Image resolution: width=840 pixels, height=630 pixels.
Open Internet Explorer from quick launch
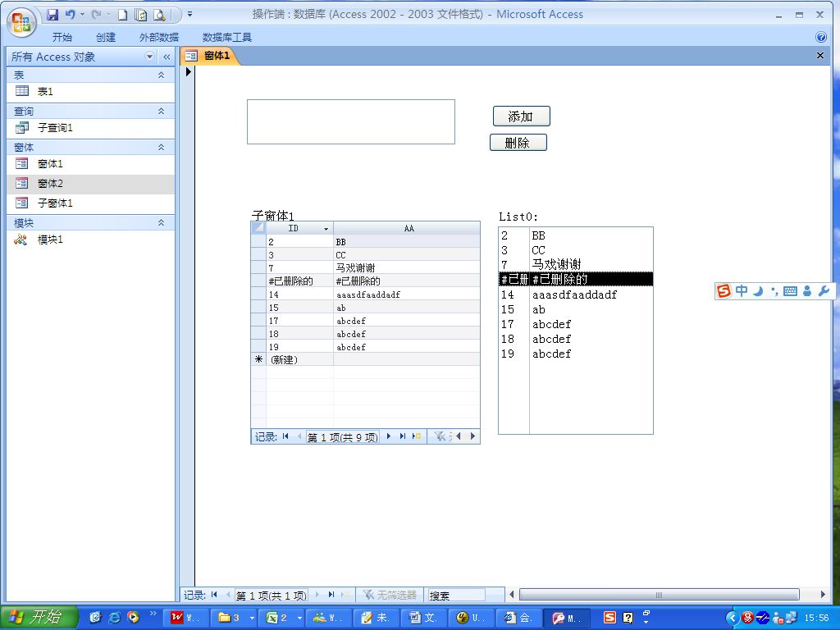click(x=114, y=618)
